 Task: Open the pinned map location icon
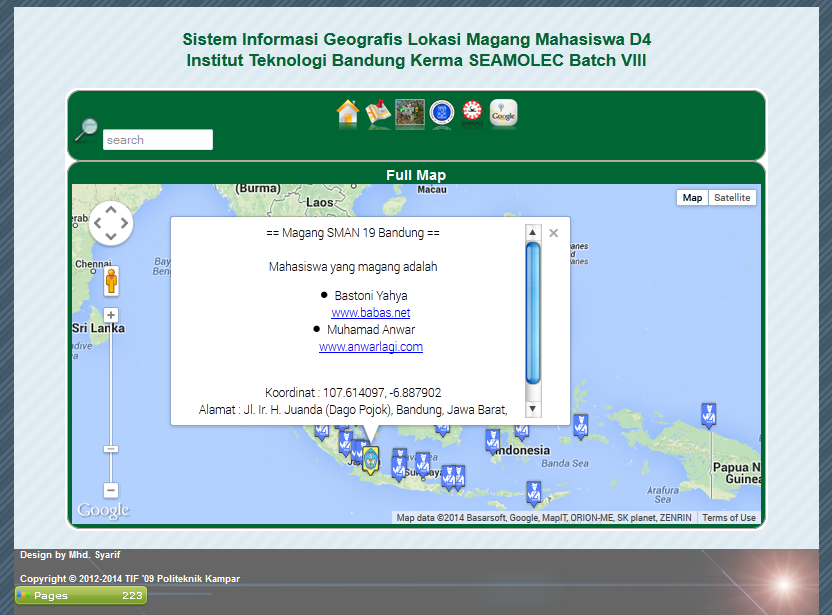[x=378, y=113]
